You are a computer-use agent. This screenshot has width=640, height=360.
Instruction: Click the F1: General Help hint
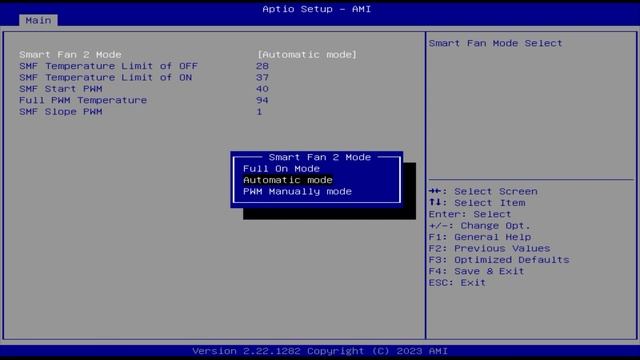click(480, 237)
